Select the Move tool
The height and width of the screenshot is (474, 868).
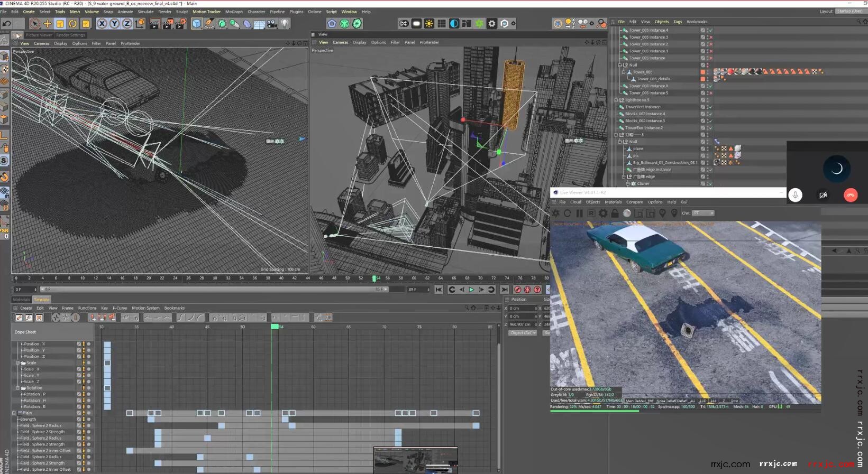(48, 23)
